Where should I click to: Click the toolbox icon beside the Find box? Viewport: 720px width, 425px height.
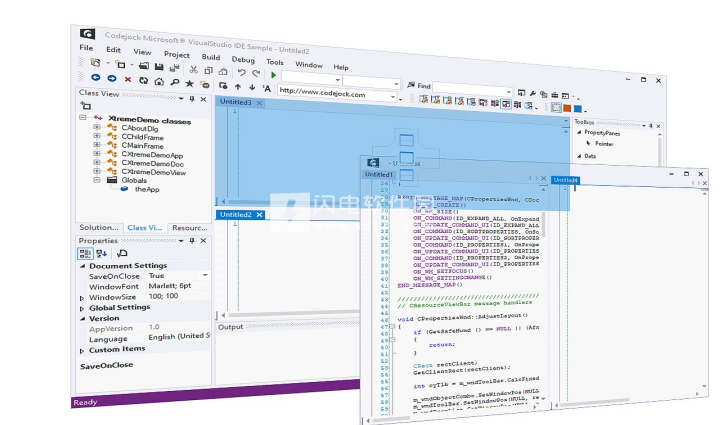[555, 95]
